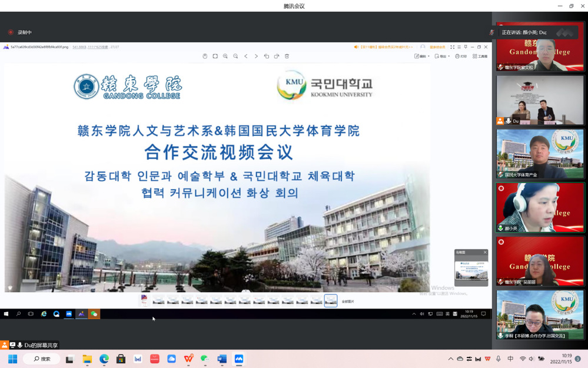Advance to next image with right arrow

click(256, 57)
